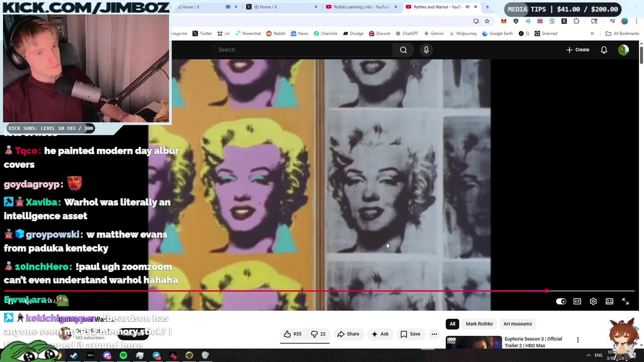This screenshot has width=644, height=362.
Task: Open the ChatGPT bookmark
Action: tap(407, 34)
